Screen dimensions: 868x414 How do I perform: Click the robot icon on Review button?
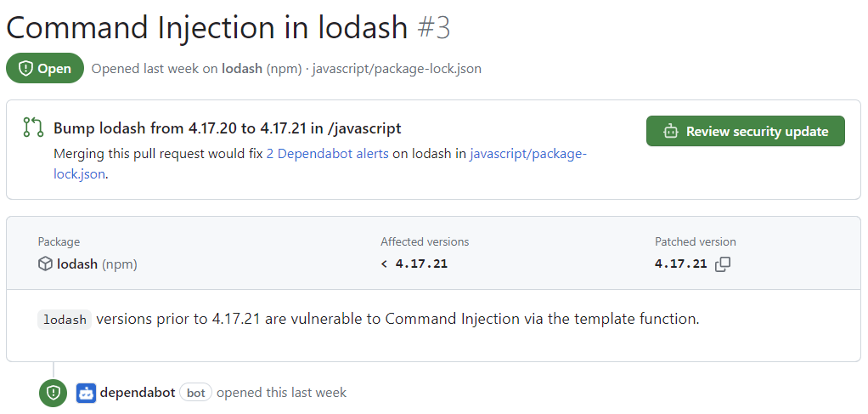671,132
